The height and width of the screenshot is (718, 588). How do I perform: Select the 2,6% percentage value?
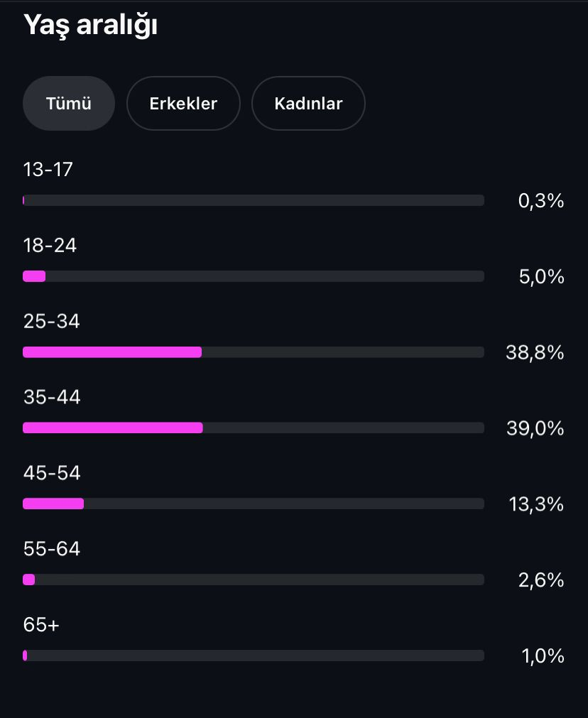541,580
